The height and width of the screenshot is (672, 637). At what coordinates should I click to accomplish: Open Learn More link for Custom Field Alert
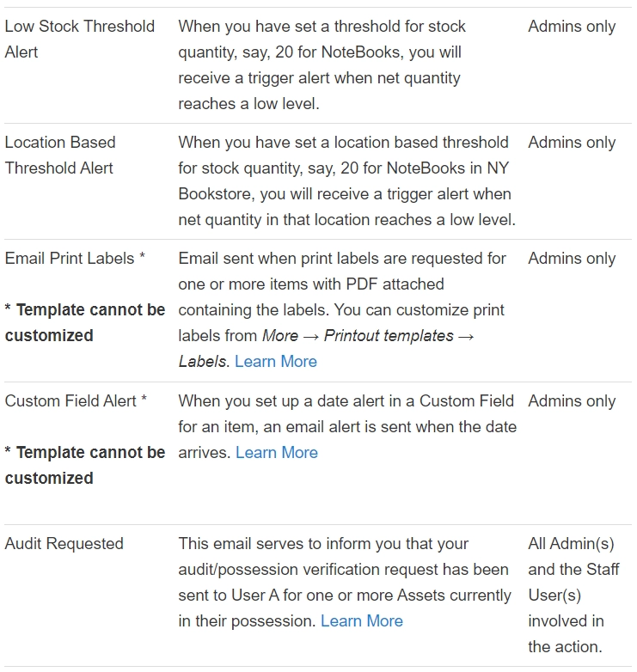pyautogui.click(x=276, y=453)
